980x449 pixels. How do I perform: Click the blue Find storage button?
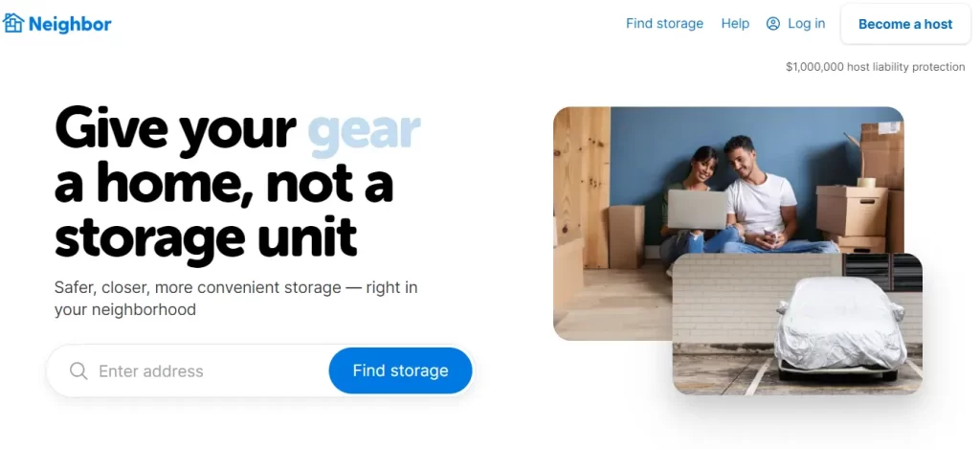pyautogui.click(x=400, y=370)
